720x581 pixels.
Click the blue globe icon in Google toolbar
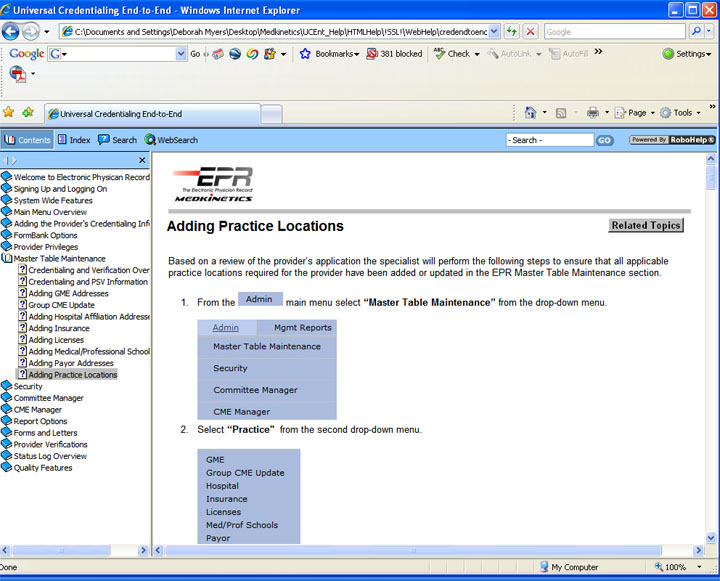(x=235, y=54)
